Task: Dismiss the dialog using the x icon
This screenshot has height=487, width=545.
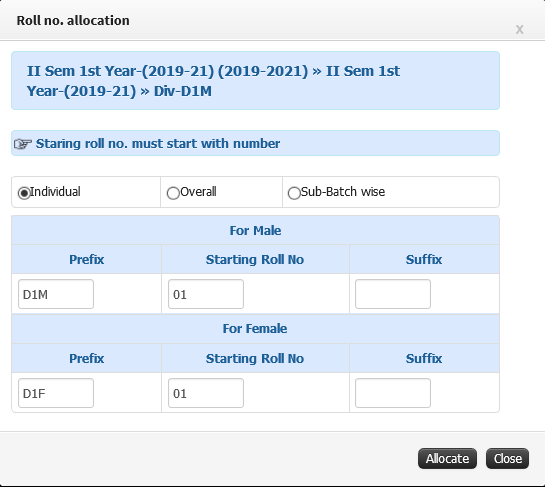Action: [x=519, y=30]
